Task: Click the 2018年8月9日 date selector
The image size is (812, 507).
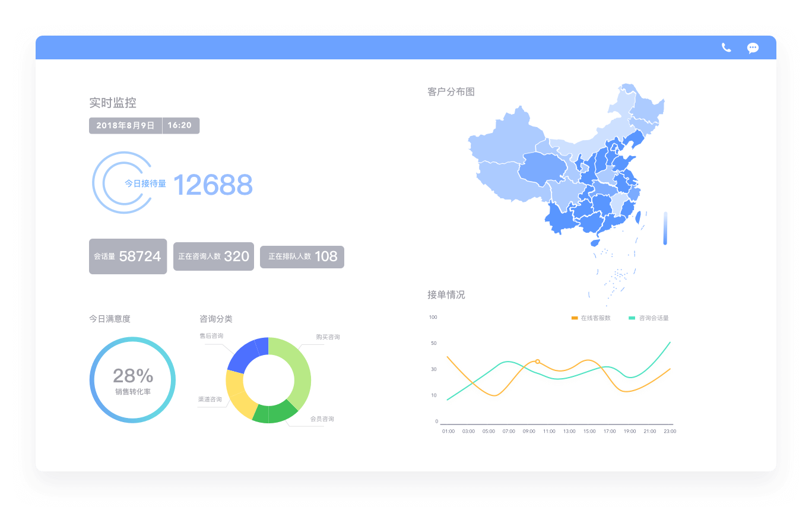Action: tap(125, 125)
